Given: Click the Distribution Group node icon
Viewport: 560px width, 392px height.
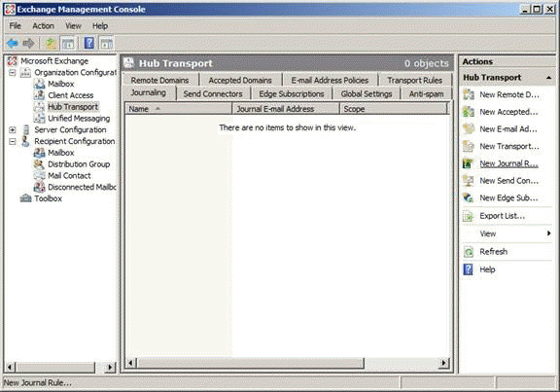Looking at the screenshot, I should tap(39, 164).
